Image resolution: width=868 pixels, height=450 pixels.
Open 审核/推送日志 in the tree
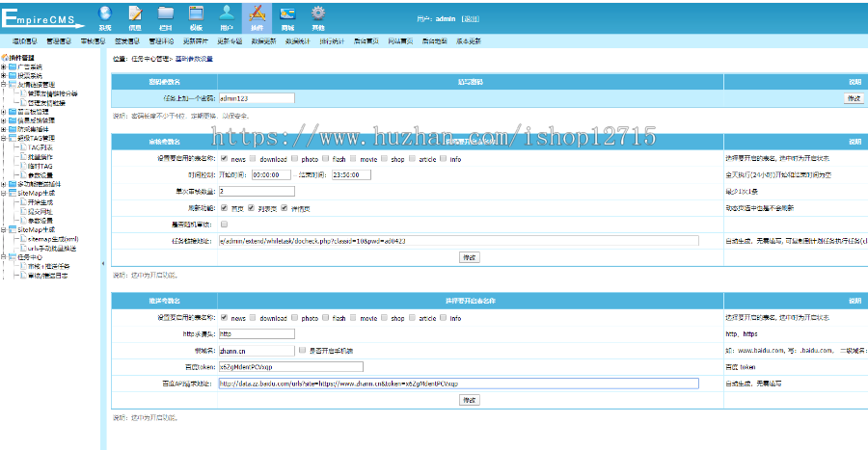click(47, 276)
